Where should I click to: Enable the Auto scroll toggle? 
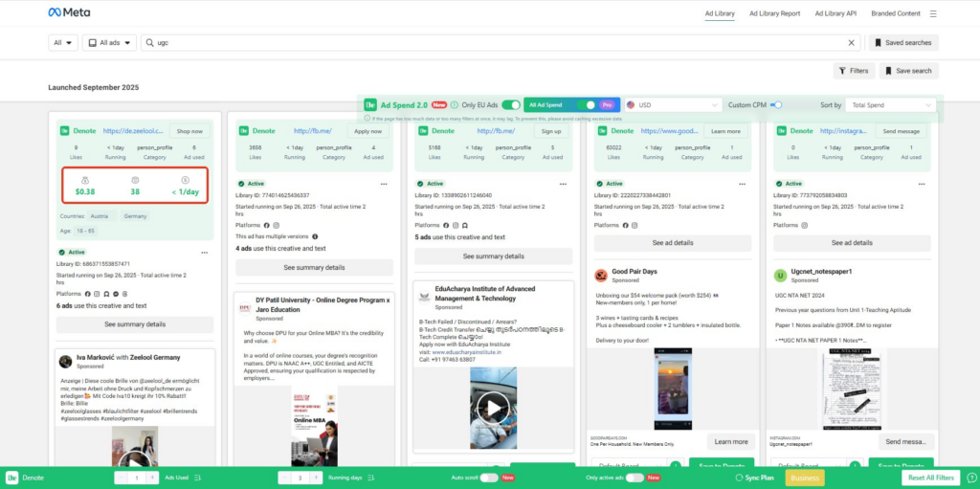pyautogui.click(x=489, y=478)
